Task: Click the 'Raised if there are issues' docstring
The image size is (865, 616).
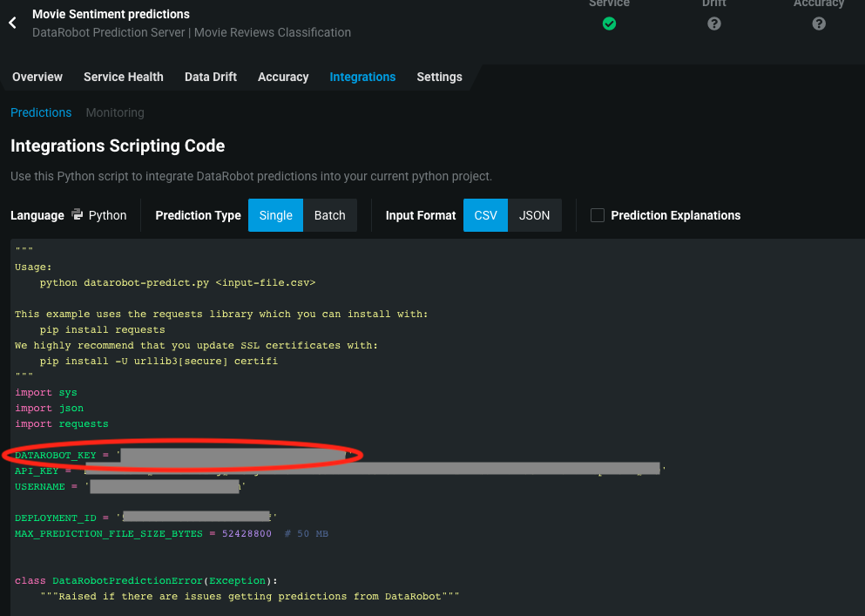Action: (x=249, y=597)
